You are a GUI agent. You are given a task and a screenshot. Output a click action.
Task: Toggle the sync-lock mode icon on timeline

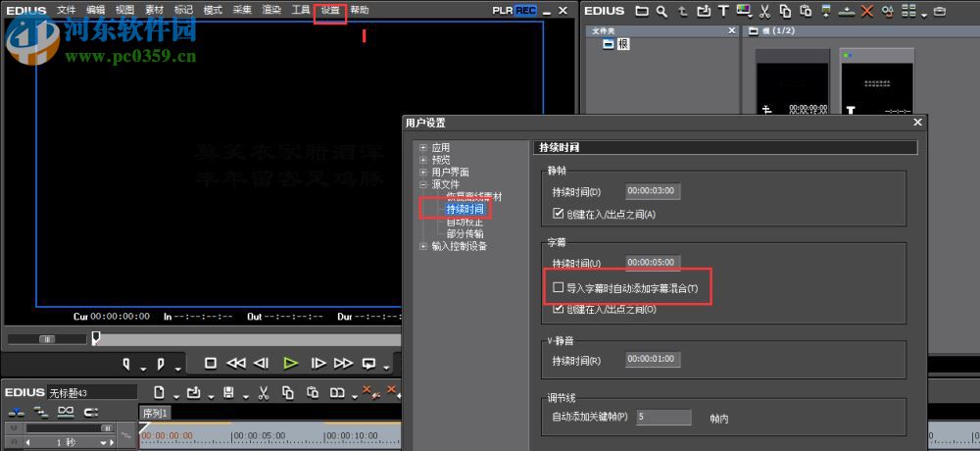(41, 412)
